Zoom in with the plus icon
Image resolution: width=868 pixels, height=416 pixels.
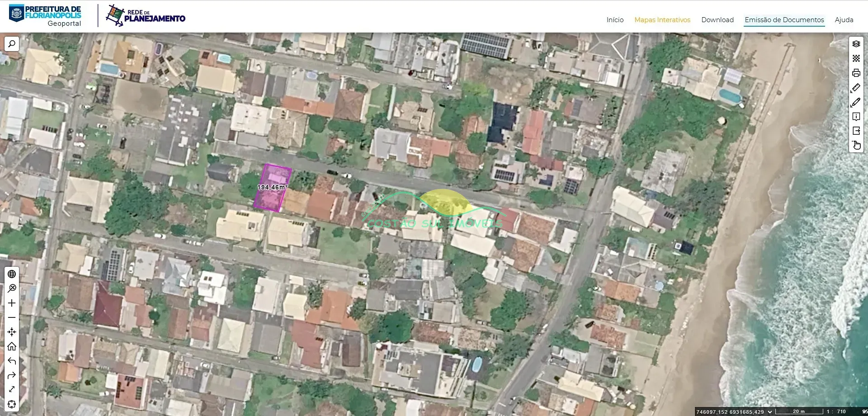pyautogui.click(x=12, y=303)
